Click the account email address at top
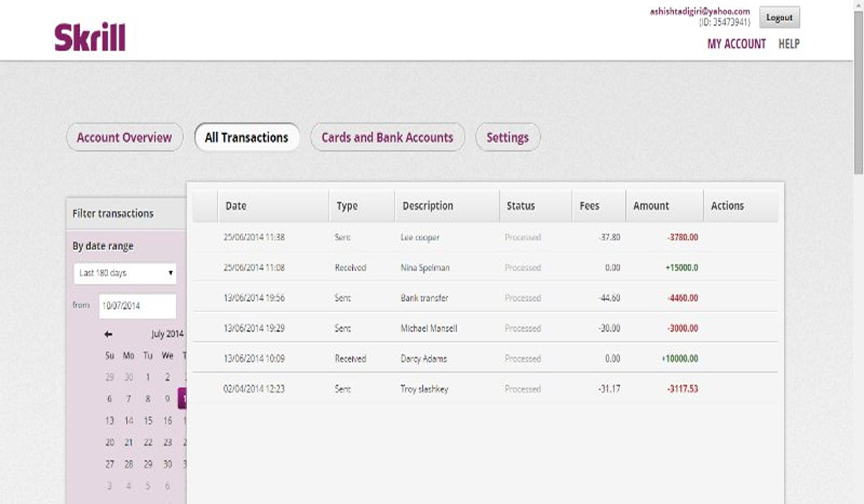 click(x=700, y=12)
